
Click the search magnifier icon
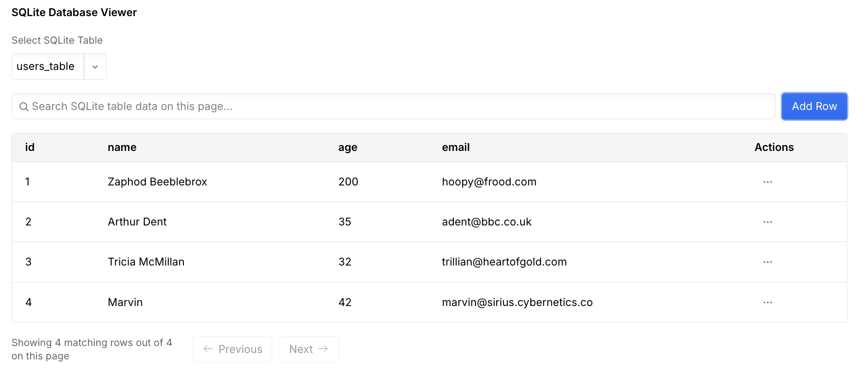click(23, 106)
